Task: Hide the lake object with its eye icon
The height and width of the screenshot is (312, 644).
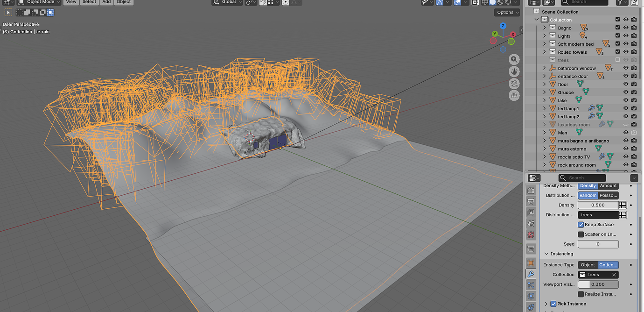Action: tap(626, 100)
